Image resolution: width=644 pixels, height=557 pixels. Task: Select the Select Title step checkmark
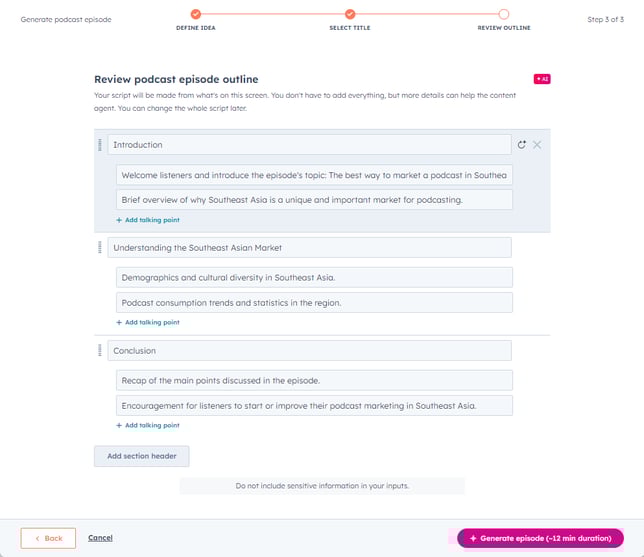click(x=350, y=14)
